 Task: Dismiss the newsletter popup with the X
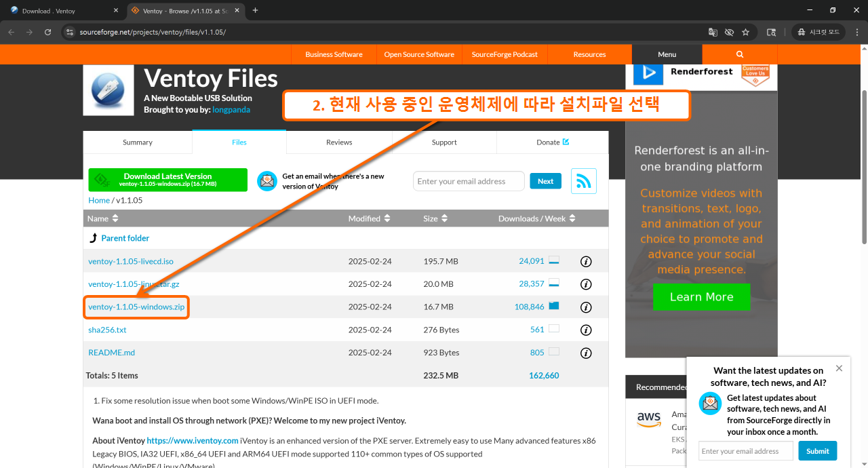(x=839, y=368)
